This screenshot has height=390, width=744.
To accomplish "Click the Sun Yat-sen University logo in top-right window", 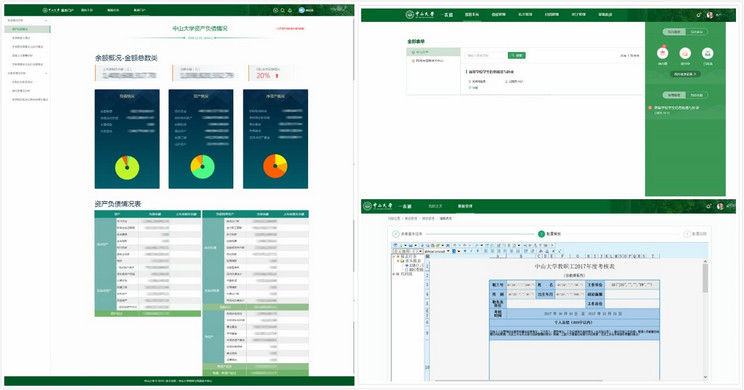I will pyautogui.click(x=421, y=15).
